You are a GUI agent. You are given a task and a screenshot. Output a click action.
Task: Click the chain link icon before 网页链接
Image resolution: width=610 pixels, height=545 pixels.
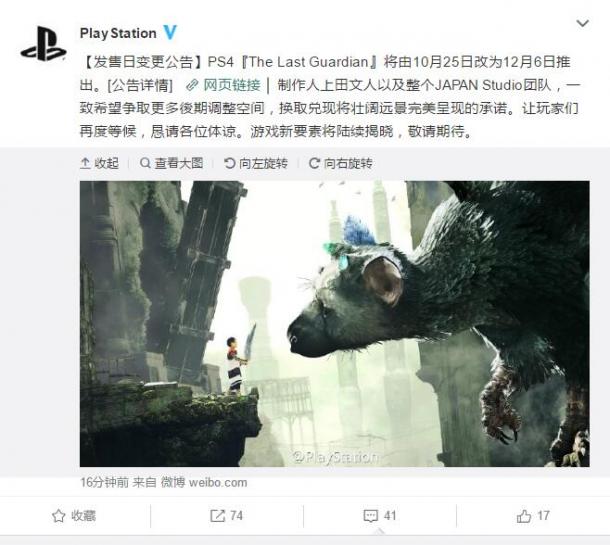click(x=192, y=85)
